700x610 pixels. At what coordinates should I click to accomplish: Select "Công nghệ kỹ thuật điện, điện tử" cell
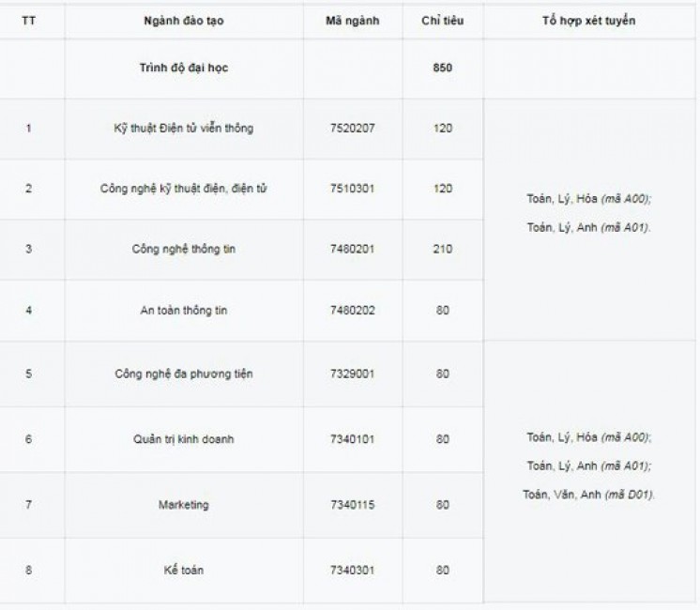click(184, 189)
